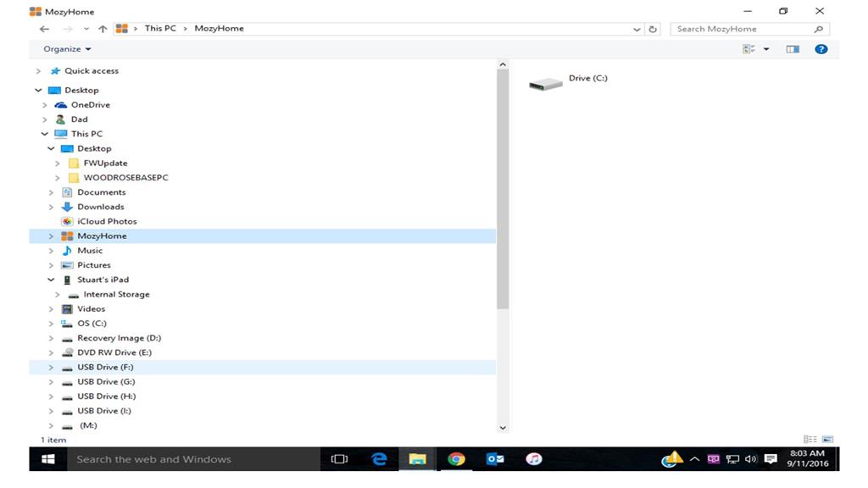Collapse the Stuart's iPad node
The height and width of the screenshot is (488, 868).
click(x=51, y=280)
